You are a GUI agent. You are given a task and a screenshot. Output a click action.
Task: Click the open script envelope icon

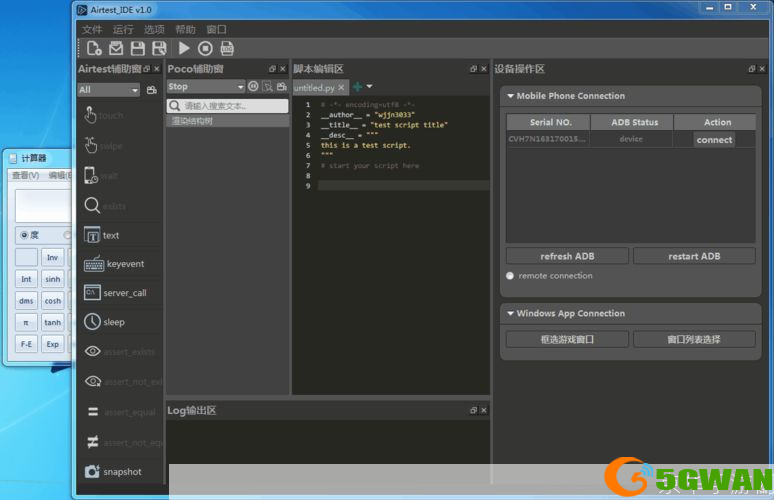[116, 48]
